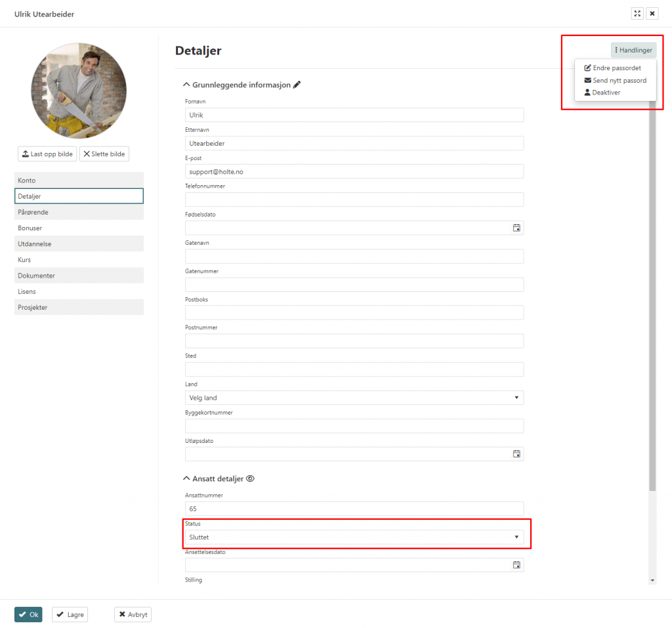Toggle the eye icon next to Ansatt detaljer
This screenshot has width=672, height=628.
250,479
